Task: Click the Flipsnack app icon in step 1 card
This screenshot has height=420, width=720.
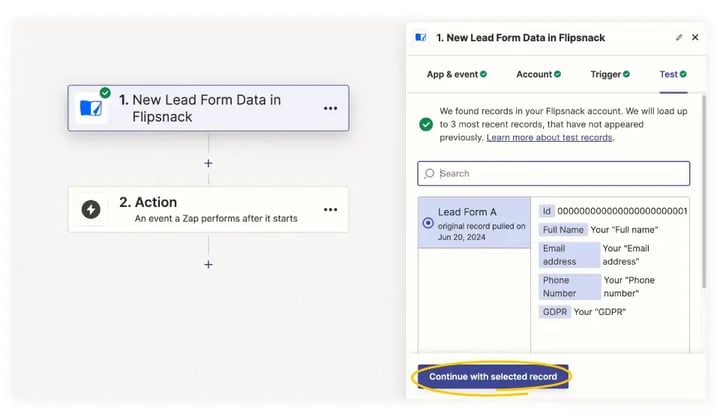Action: click(91, 108)
